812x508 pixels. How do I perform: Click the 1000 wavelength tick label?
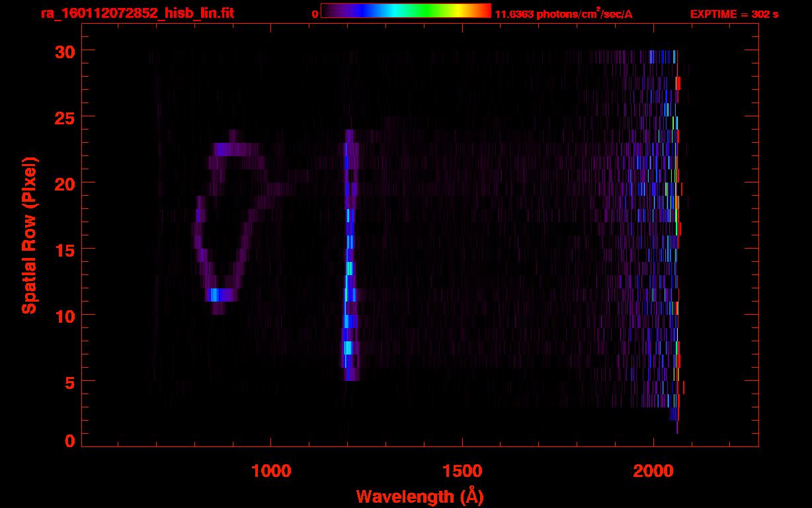271,471
